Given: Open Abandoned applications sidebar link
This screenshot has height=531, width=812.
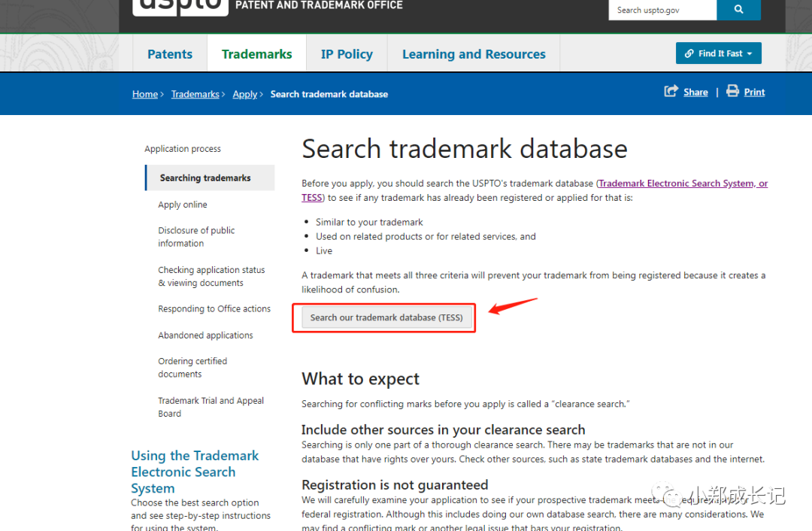Looking at the screenshot, I should pos(205,335).
